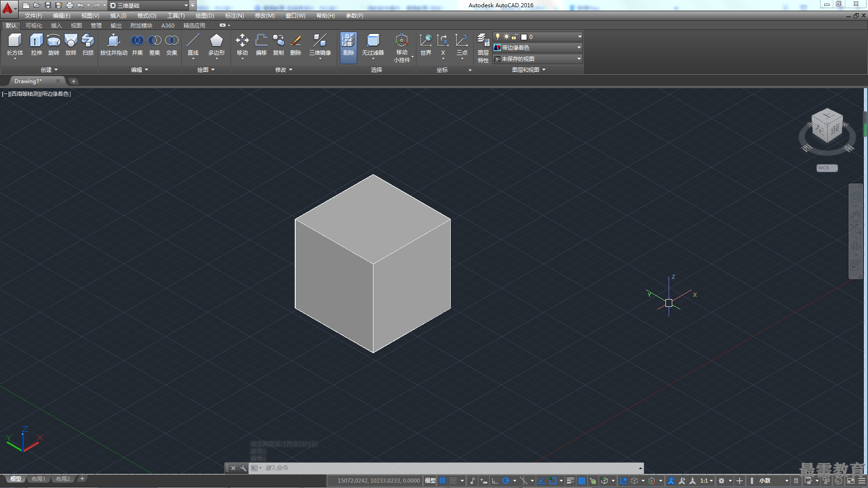
Task: Open the 小数 units dropdown
Action: [773, 481]
